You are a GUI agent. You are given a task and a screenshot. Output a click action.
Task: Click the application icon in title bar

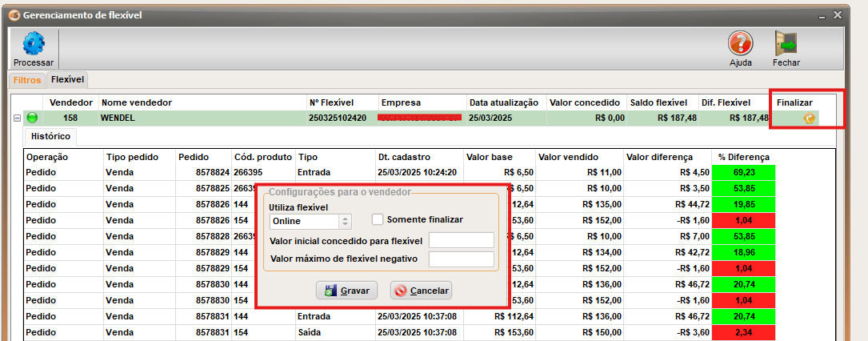click(13, 15)
